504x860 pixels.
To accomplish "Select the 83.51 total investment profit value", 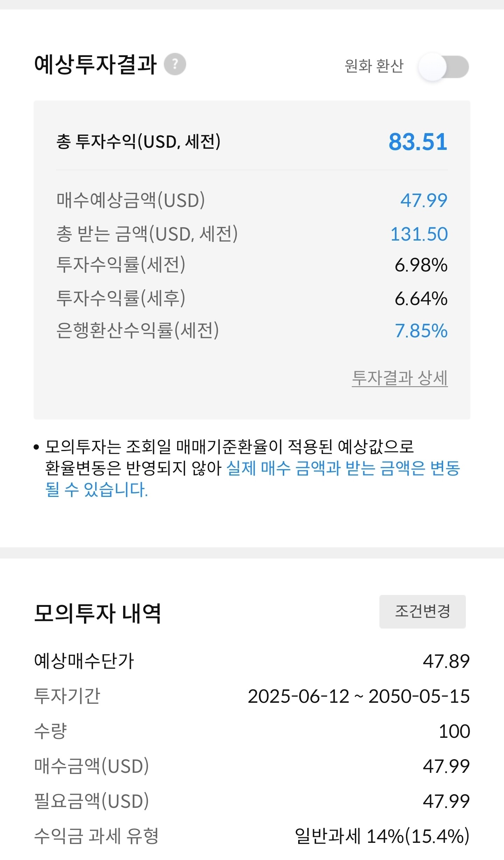I will click(418, 142).
